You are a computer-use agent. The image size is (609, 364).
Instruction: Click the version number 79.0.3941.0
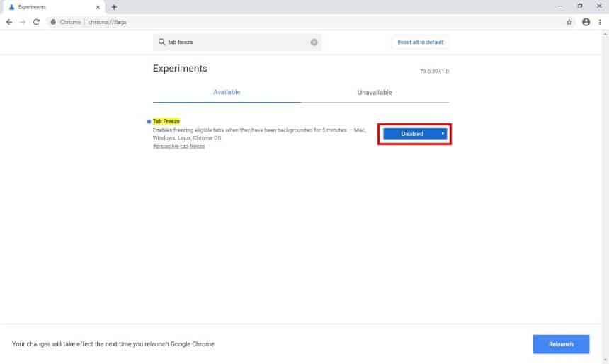tap(434, 71)
